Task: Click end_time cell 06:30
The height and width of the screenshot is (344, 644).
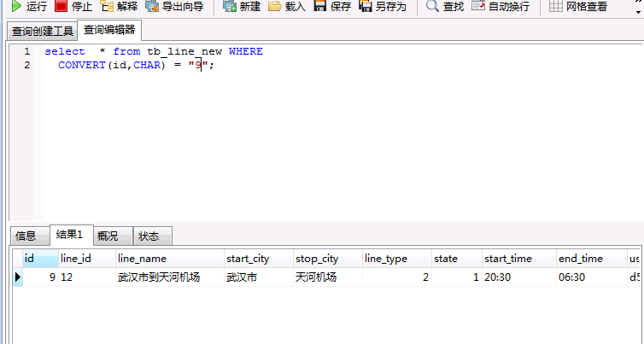Action: (592, 277)
